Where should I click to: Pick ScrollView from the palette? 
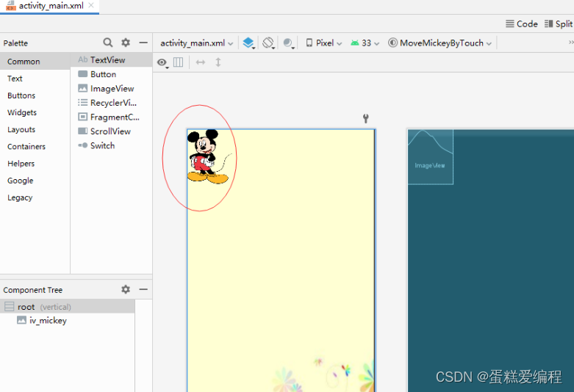[x=111, y=131]
